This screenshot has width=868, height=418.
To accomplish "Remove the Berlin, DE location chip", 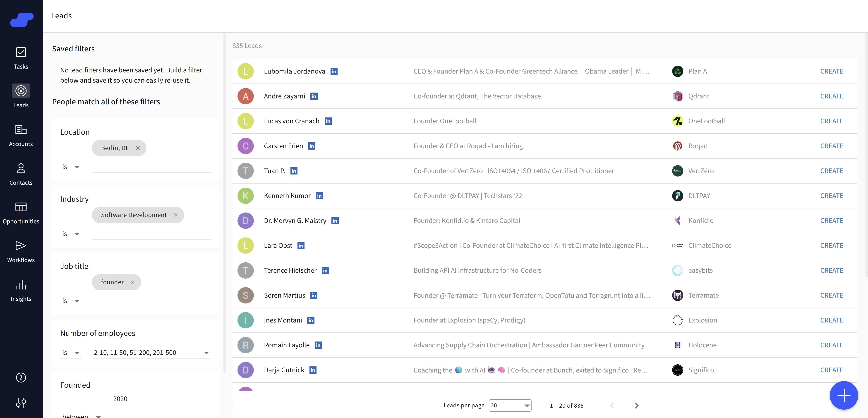I will [x=138, y=148].
